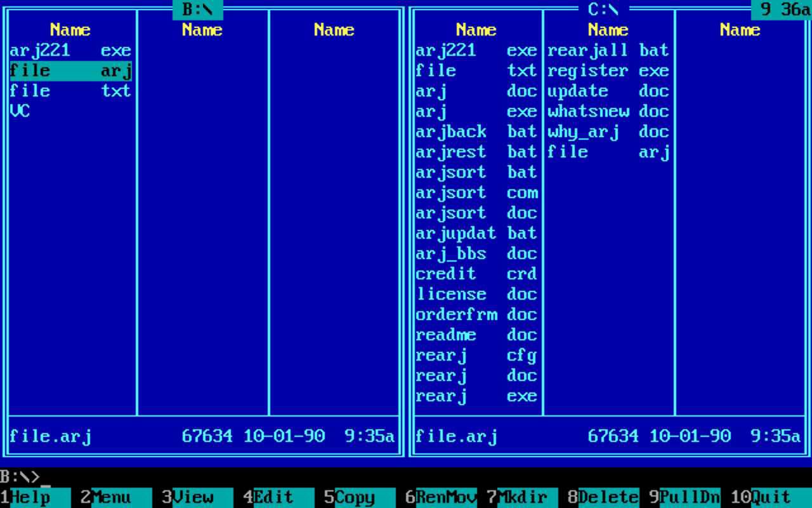Click the 3 View function key
The image size is (812, 508).
point(197,497)
